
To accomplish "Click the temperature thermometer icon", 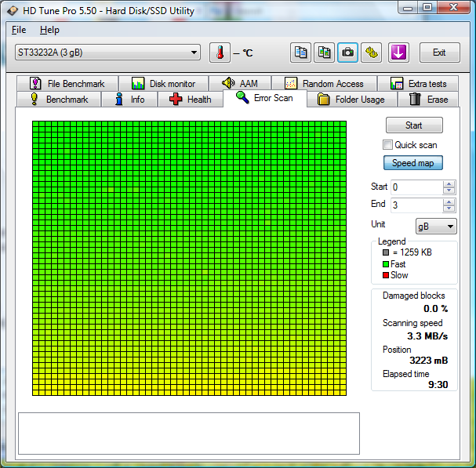I will tap(220, 53).
